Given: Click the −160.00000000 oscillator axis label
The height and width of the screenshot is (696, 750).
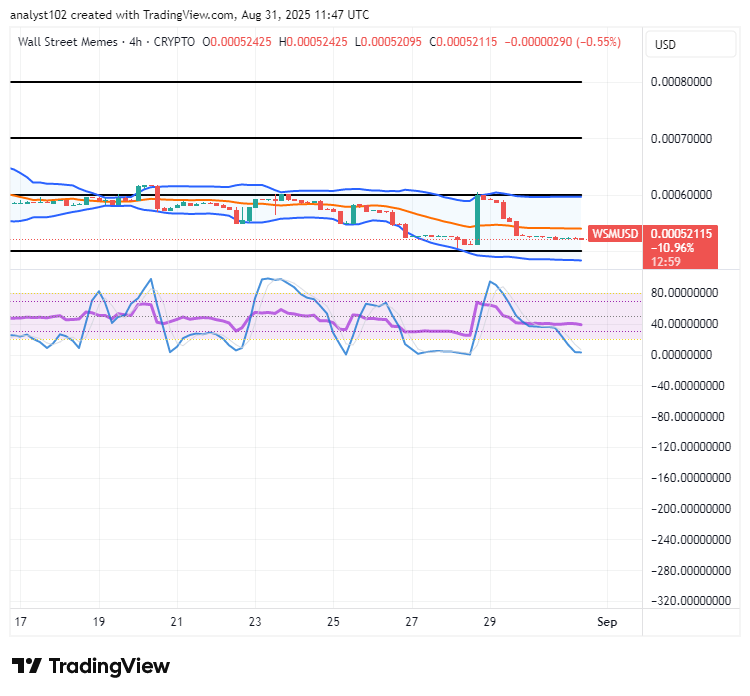Looking at the screenshot, I should point(691,478).
